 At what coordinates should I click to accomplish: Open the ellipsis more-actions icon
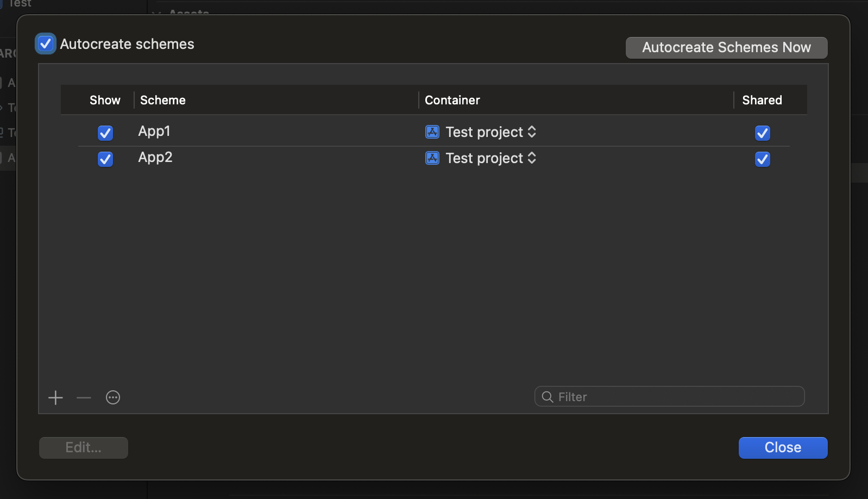point(113,398)
